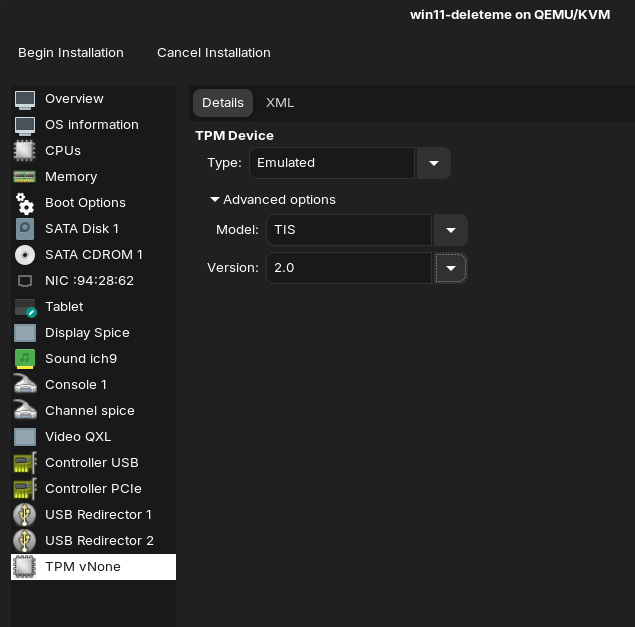Click the OS information monitor icon
Screen dimensions: 635x627
[x=25, y=125]
